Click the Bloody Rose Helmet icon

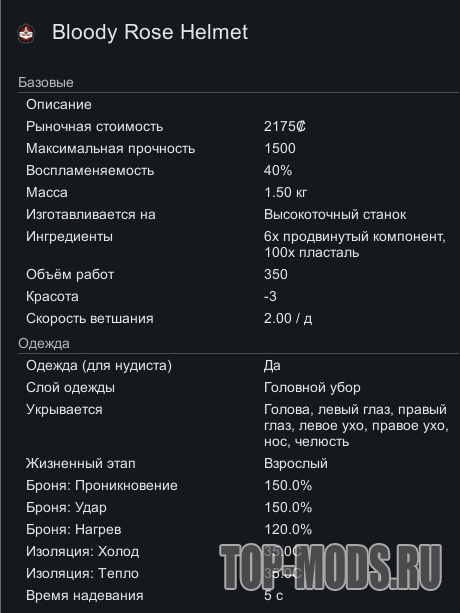26,33
